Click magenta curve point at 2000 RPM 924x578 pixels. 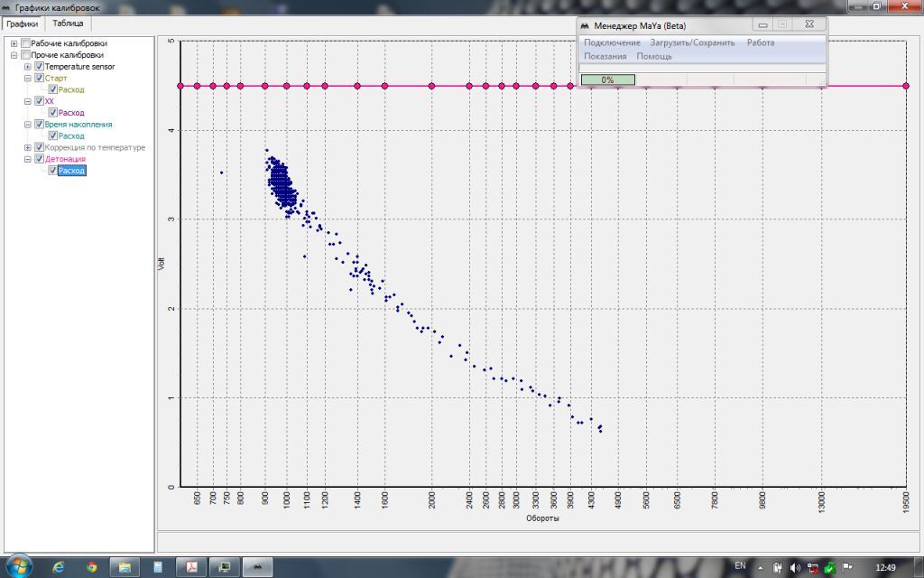click(x=431, y=86)
